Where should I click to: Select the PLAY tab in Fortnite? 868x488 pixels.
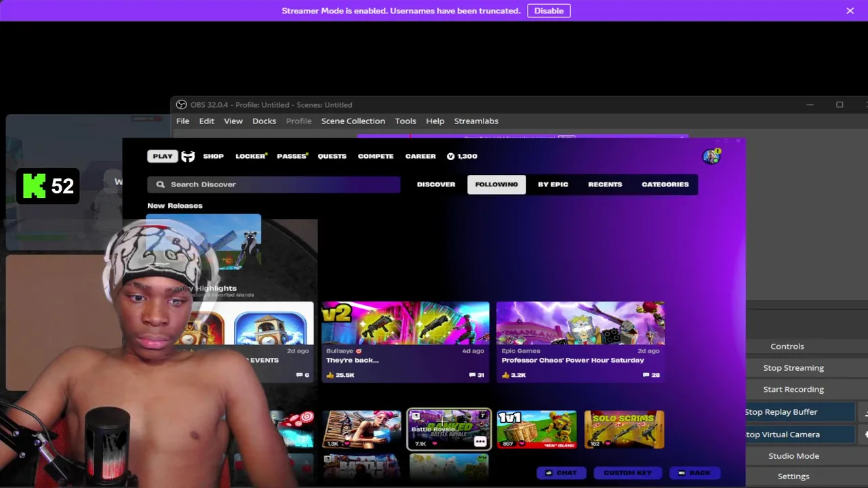(x=163, y=156)
